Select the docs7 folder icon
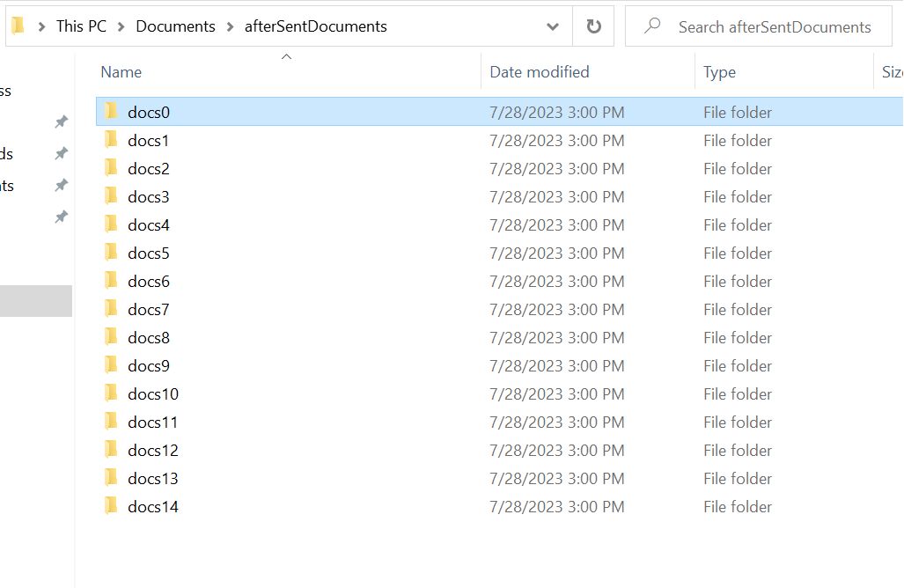This screenshot has height=588, width=904. [x=111, y=308]
